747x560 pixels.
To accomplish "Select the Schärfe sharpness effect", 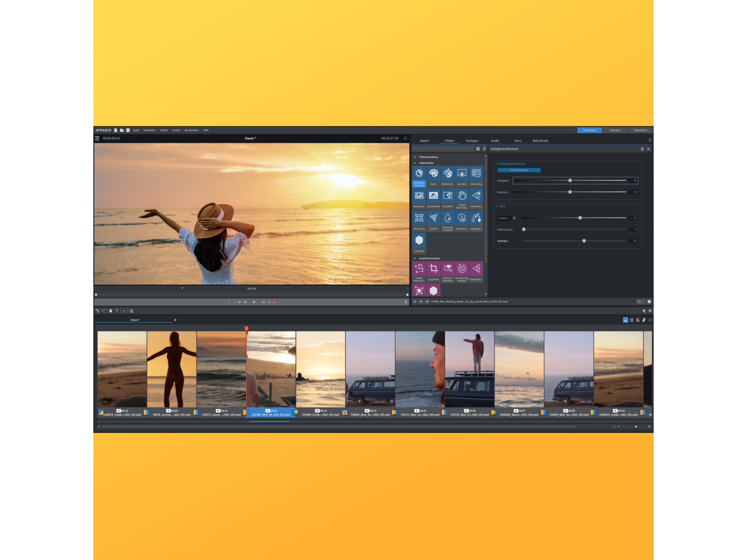I will [x=433, y=218].
